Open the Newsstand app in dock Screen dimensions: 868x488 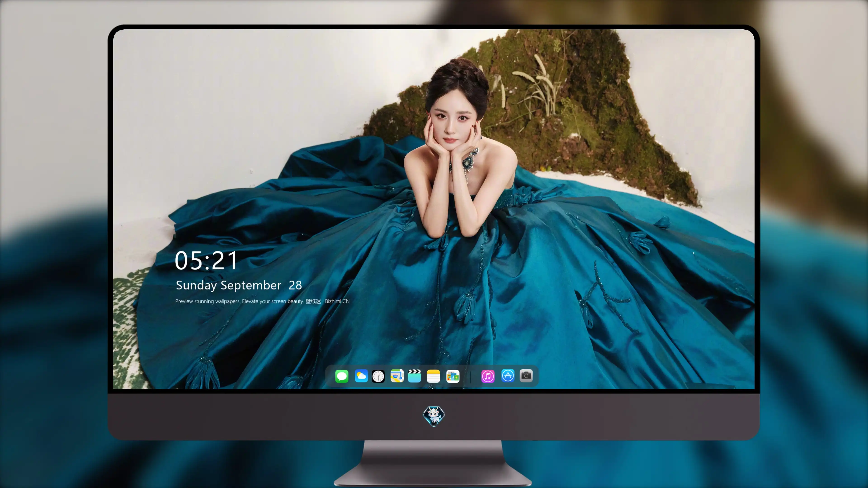453,376
